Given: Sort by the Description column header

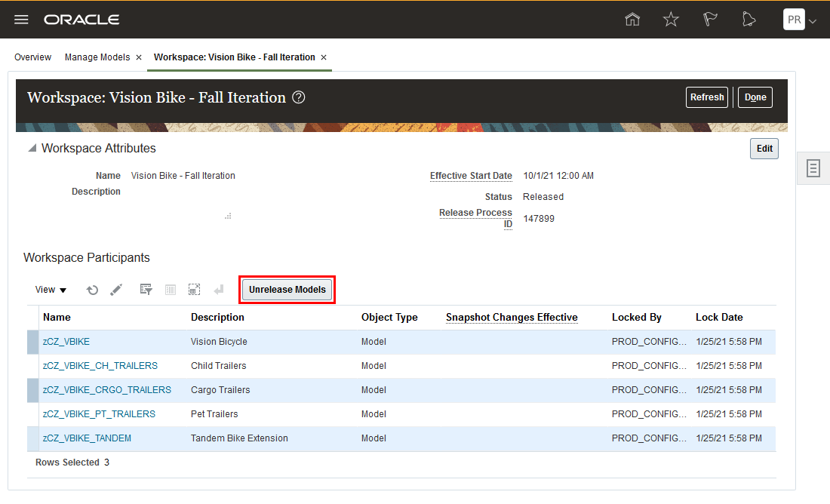Looking at the screenshot, I should (217, 317).
